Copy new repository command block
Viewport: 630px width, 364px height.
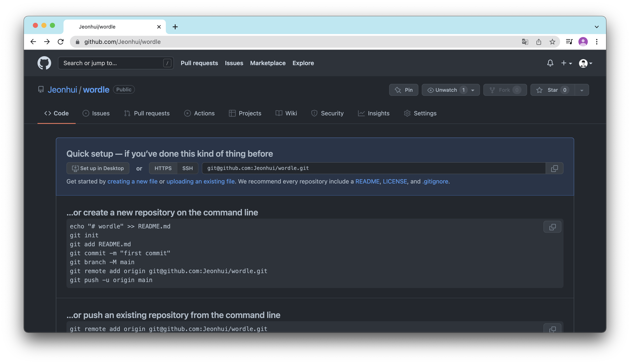[x=552, y=227]
